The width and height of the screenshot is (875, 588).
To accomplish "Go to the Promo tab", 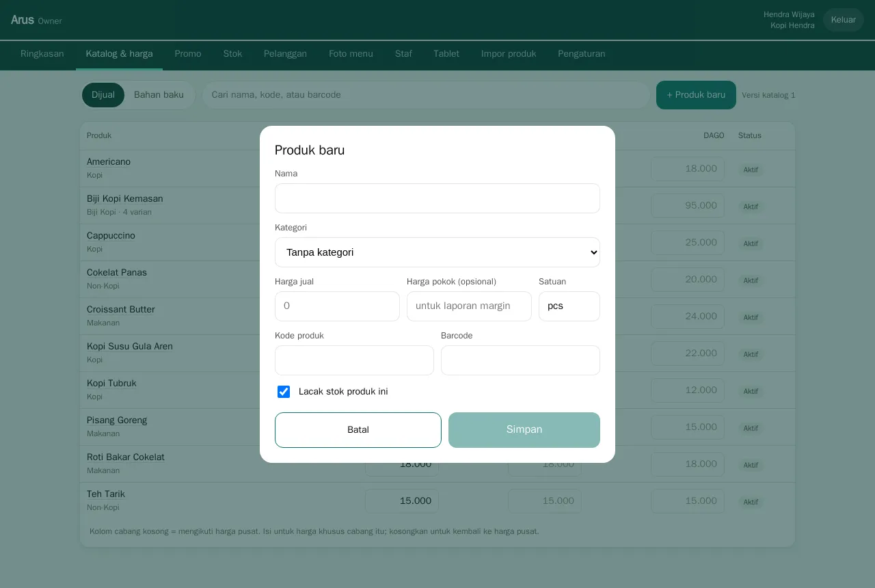I will [x=188, y=54].
